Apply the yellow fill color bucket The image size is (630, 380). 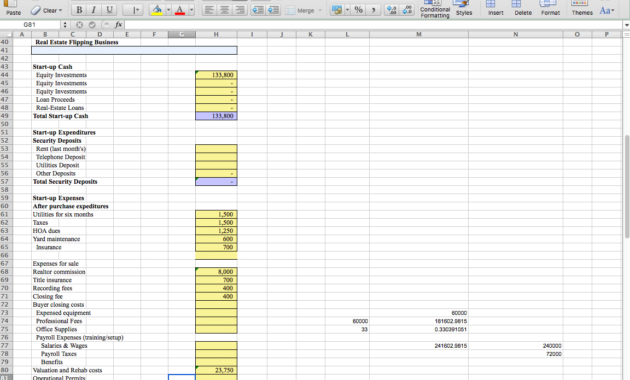[157, 10]
